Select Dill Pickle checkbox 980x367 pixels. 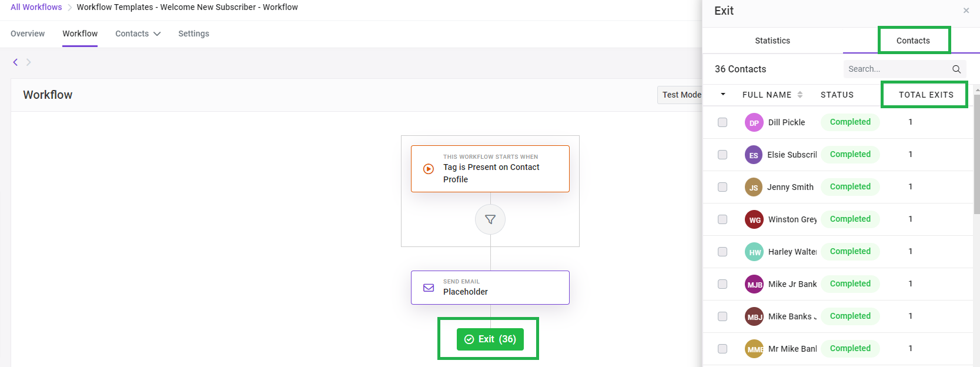pyautogui.click(x=723, y=122)
